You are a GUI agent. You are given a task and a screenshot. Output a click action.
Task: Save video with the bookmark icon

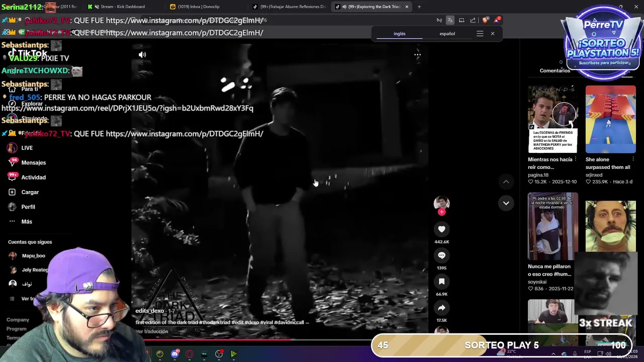[x=442, y=282]
